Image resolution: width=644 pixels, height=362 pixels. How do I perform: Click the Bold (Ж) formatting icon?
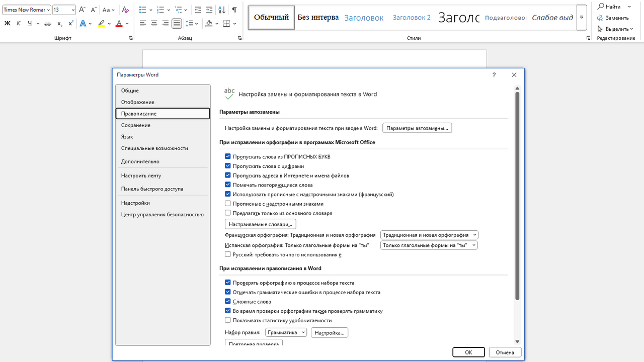click(7, 24)
